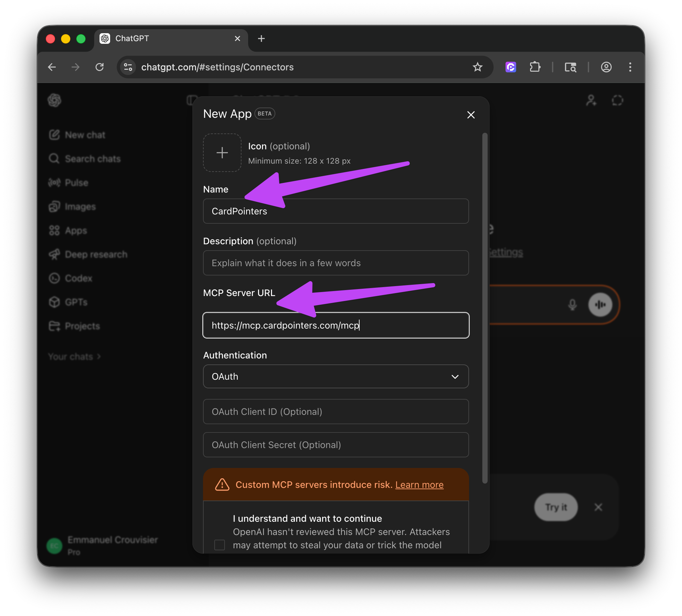
Task: Bookmark page with star icon
Action: tap(477, 67)
